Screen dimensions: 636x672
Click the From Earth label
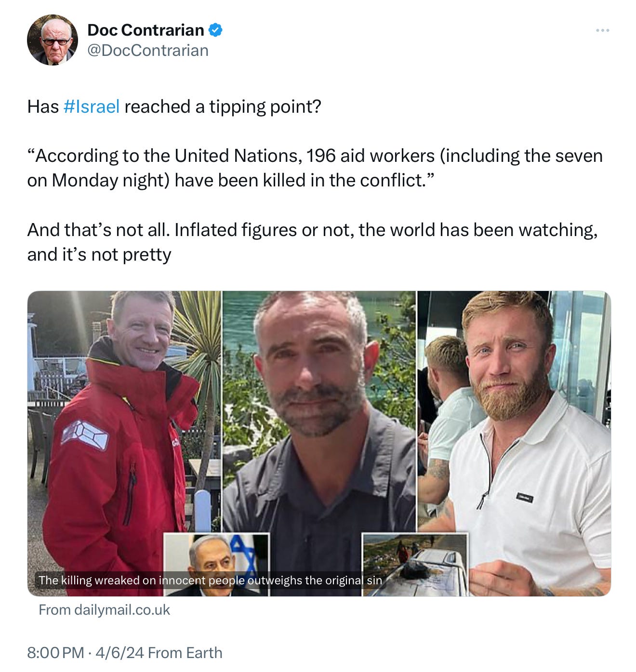point(185,653)
